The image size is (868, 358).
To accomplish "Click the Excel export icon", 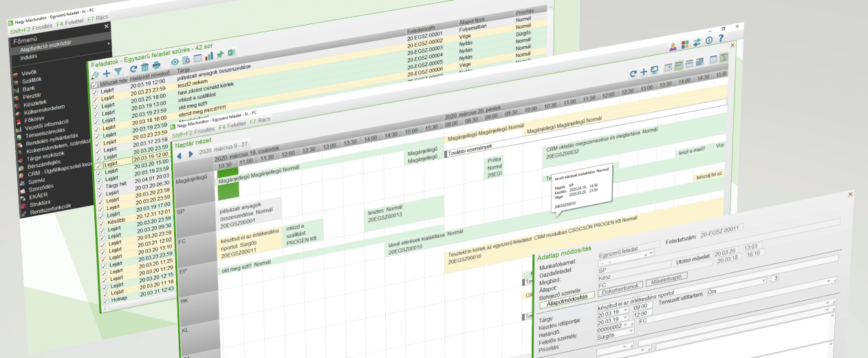I will (x=232, y=53).
